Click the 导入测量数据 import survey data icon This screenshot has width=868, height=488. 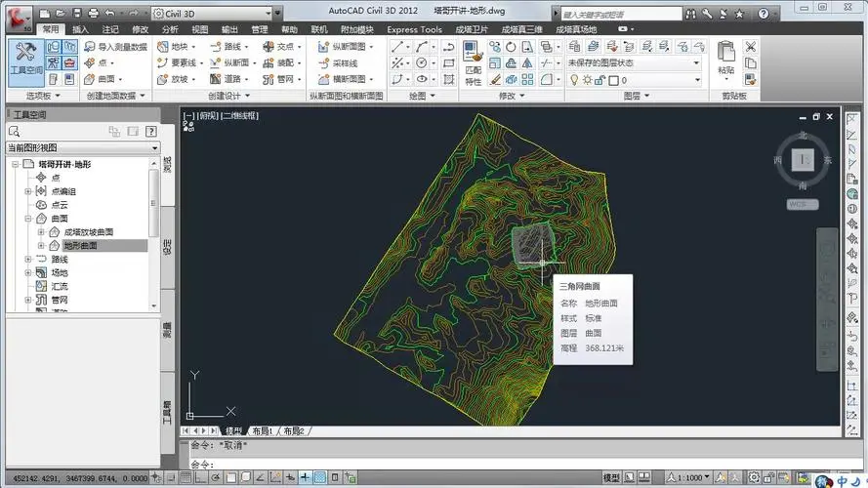91,47
